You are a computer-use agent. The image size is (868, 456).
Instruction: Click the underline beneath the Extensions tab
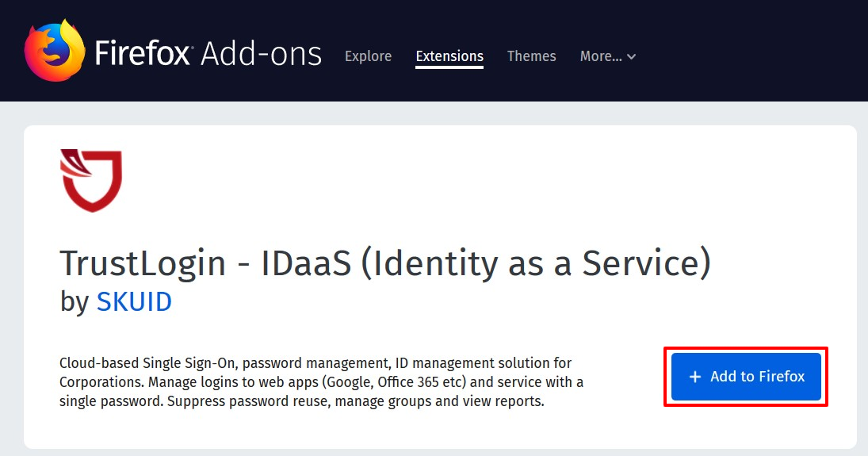[x=449, y=67]
